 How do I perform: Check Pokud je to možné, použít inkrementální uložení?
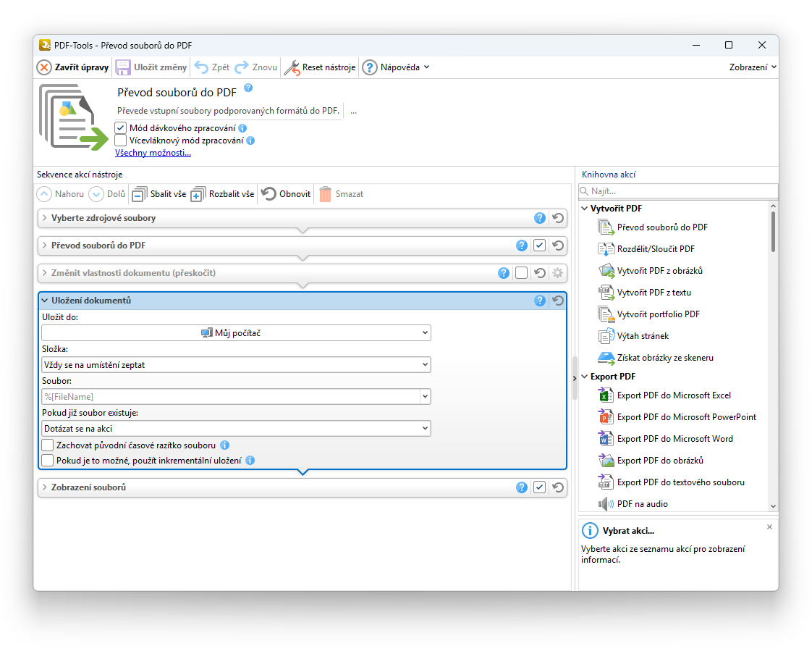(48, 460)
